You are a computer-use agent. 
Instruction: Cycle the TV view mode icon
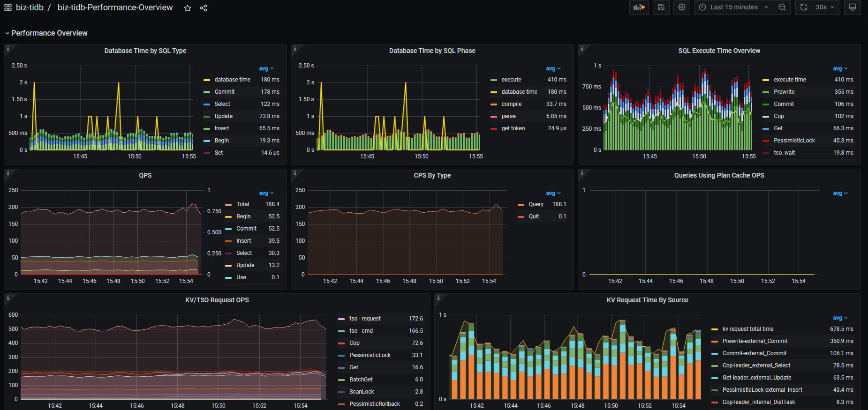click(x=853, y=7)
